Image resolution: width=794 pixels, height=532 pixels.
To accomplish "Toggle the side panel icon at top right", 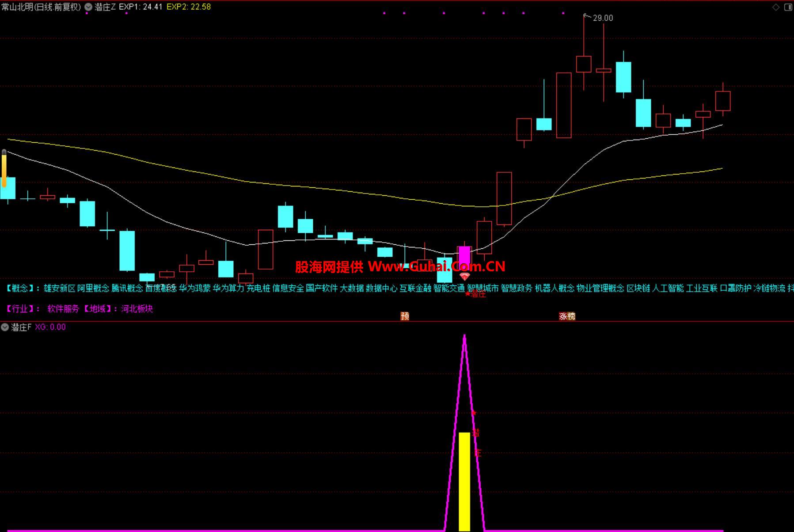I will (x=788, y=7).
